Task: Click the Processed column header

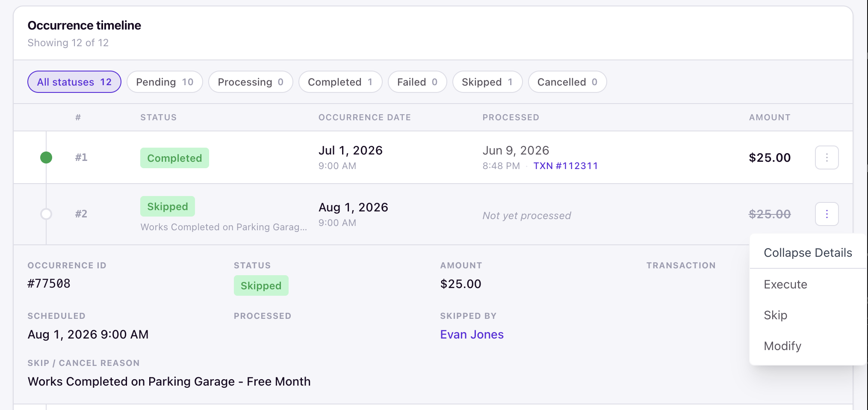Action: (511, 117)
